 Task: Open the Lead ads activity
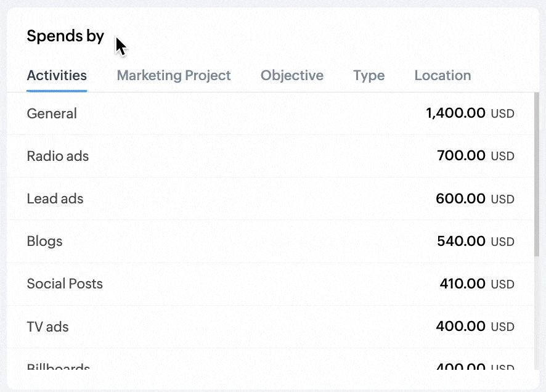coord(55,198)
